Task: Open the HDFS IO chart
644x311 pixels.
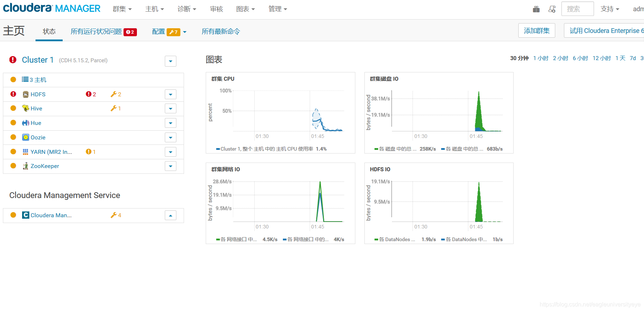Action: coord(439,203)
